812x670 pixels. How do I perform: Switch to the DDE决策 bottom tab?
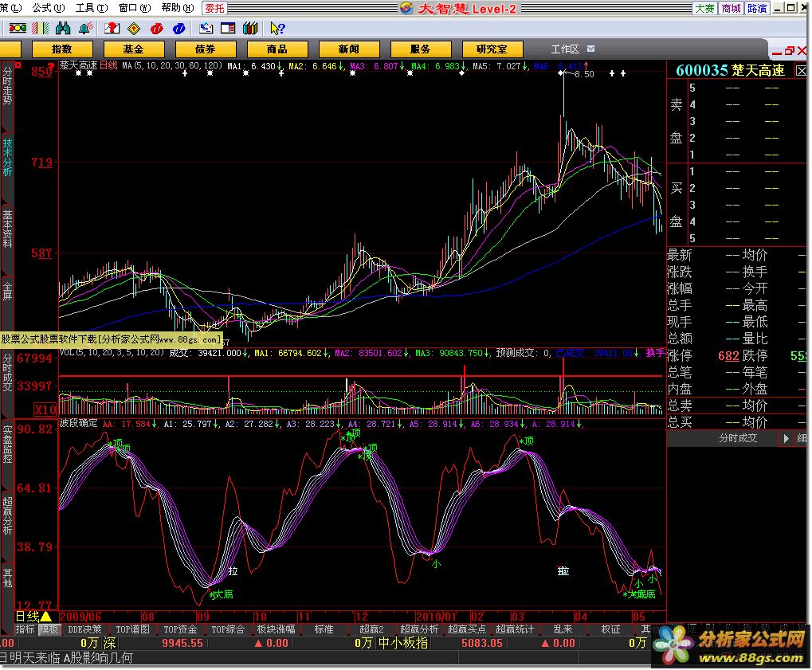[x=84, y=629]
